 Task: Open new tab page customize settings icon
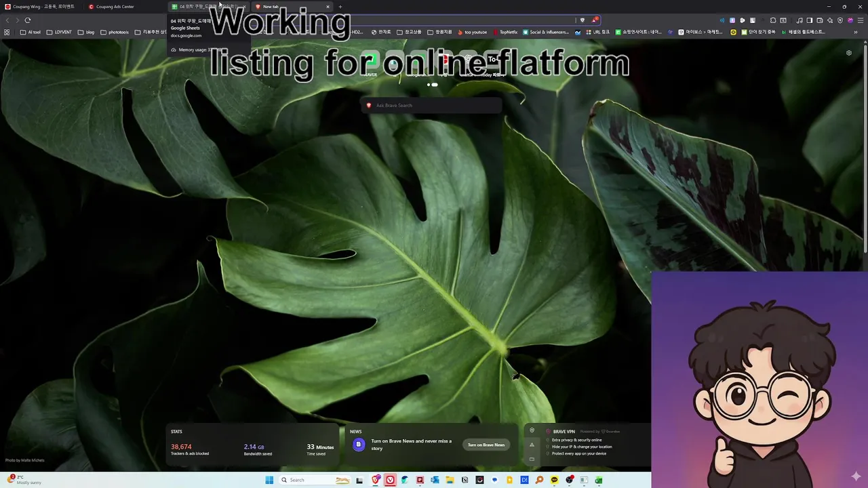coord(849,53)
